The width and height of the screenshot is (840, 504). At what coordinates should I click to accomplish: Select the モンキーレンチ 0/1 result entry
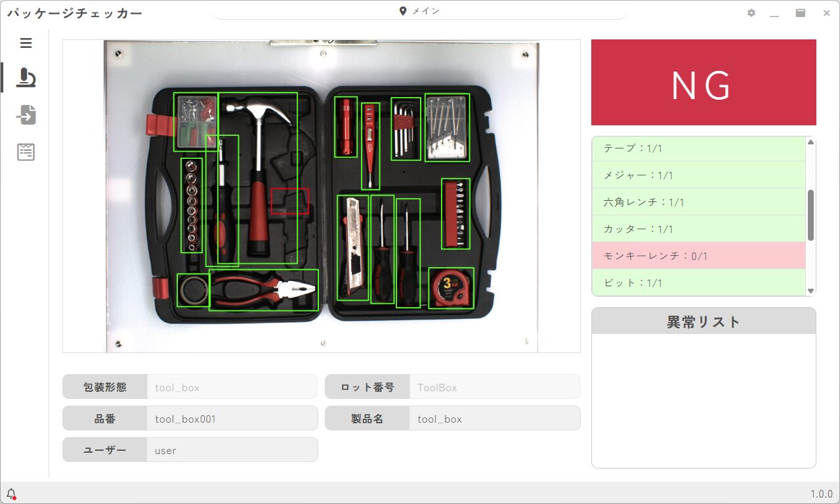click(698, 255)
